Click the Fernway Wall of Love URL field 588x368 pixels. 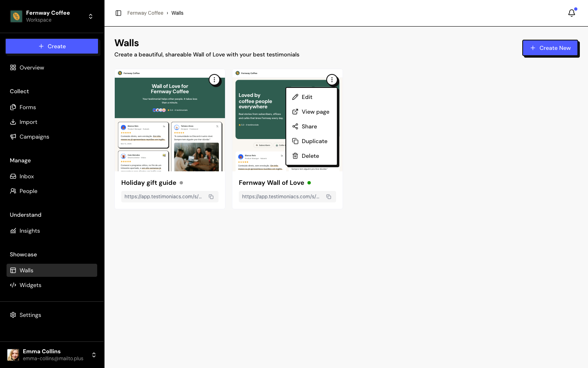click(x=287, y=197)
